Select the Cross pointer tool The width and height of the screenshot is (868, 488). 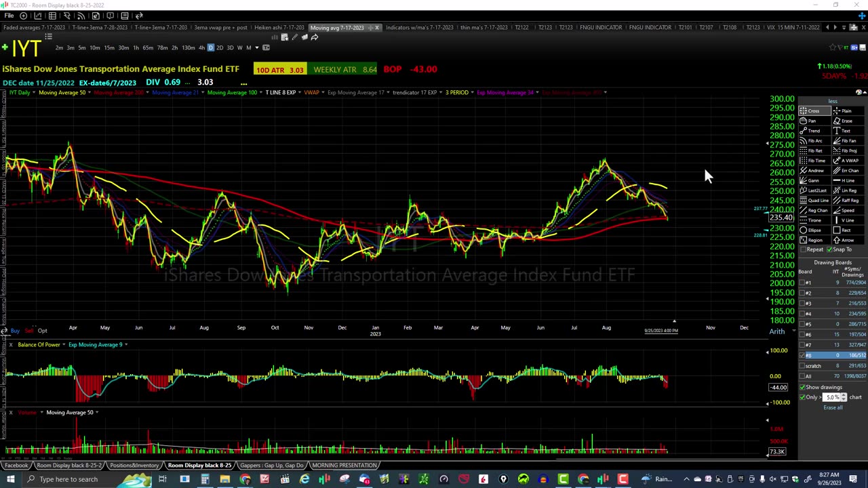point(815,110)
